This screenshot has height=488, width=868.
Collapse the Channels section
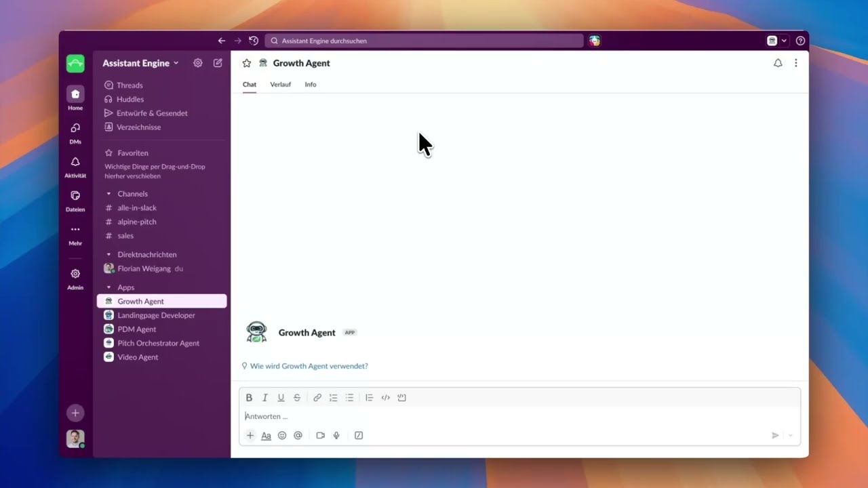click(108, 194)
